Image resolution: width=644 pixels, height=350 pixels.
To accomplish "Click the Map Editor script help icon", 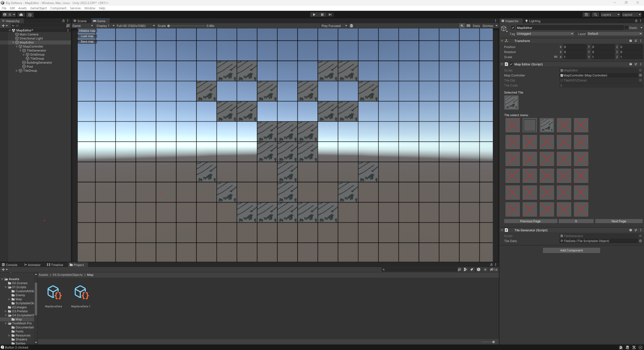I will 630,64.
